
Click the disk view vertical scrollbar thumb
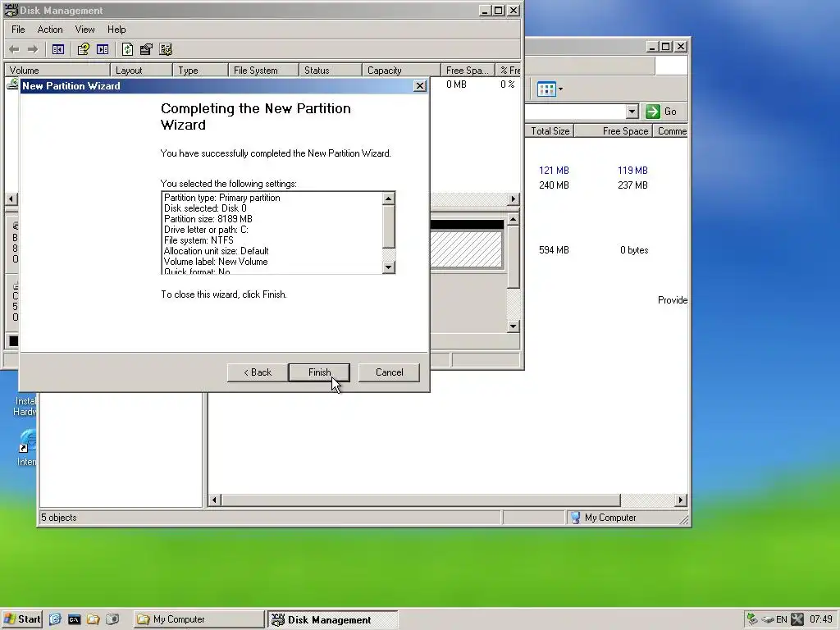(513, 257)
